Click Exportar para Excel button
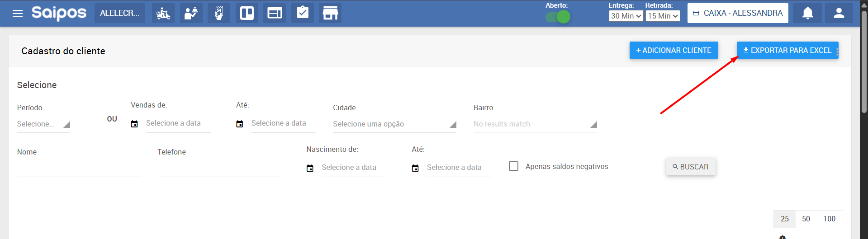 tap(787, 51)
